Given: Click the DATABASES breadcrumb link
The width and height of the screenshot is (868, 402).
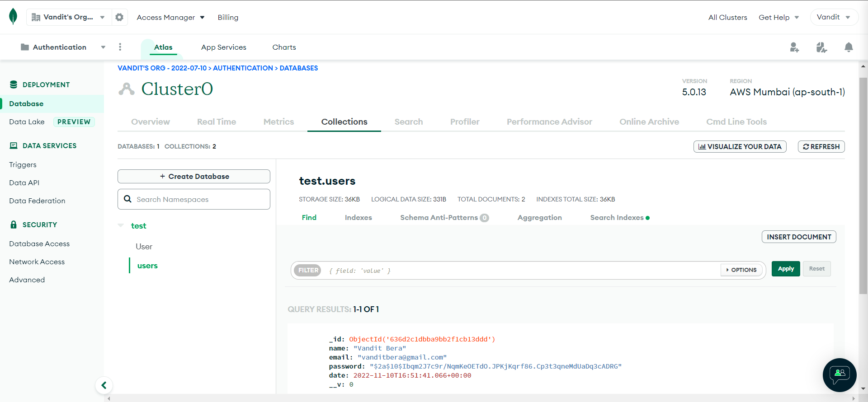Looking at the screenshot, I should point(298,68).
